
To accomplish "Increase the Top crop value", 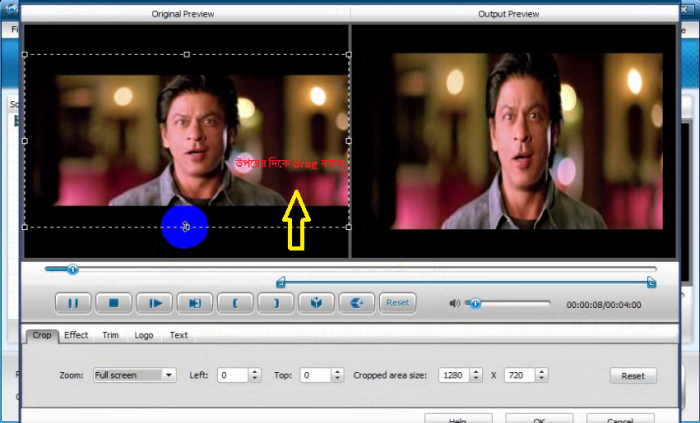I will [x=338, y=372].
